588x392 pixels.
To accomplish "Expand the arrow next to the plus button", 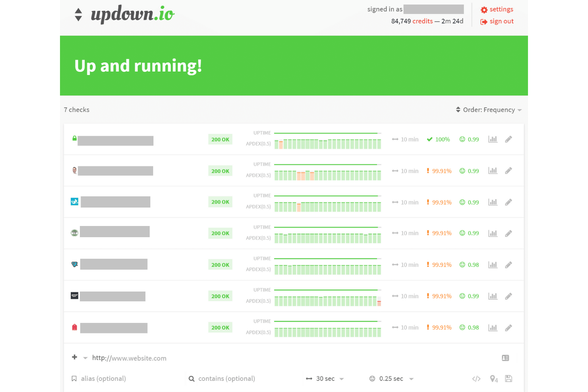I will pyautogui.click(x=85, y=358).
